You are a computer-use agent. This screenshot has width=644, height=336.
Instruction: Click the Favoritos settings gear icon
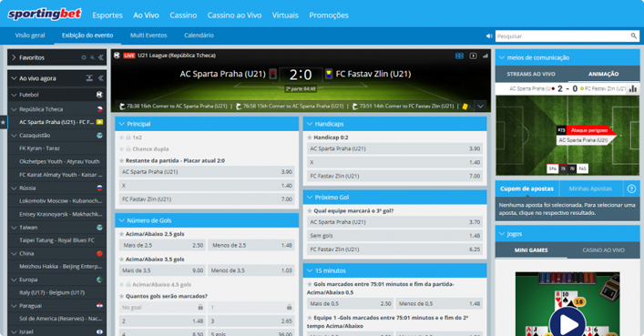[84, 57]
